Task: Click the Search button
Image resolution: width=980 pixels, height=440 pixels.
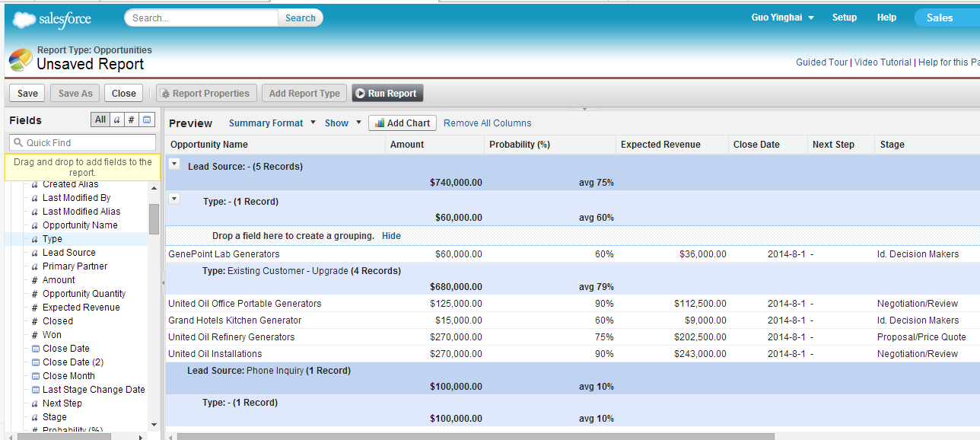Action: [301, 18]
